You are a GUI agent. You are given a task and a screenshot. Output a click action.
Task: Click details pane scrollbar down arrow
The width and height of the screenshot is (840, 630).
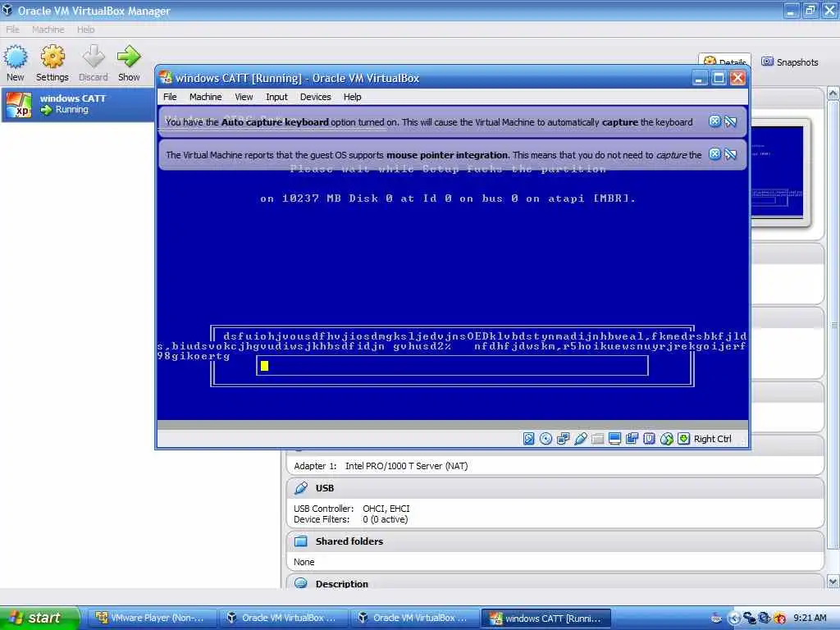pyautogui.click(x=833, y=582)
